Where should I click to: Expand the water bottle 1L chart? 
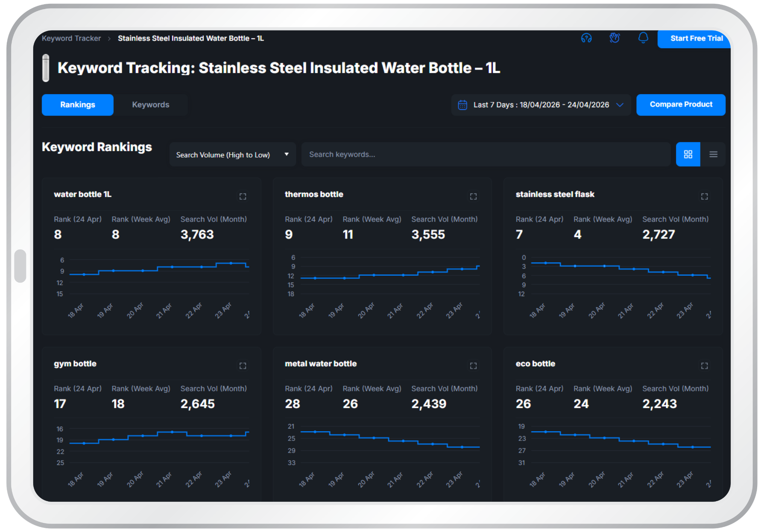click(243, 196)
